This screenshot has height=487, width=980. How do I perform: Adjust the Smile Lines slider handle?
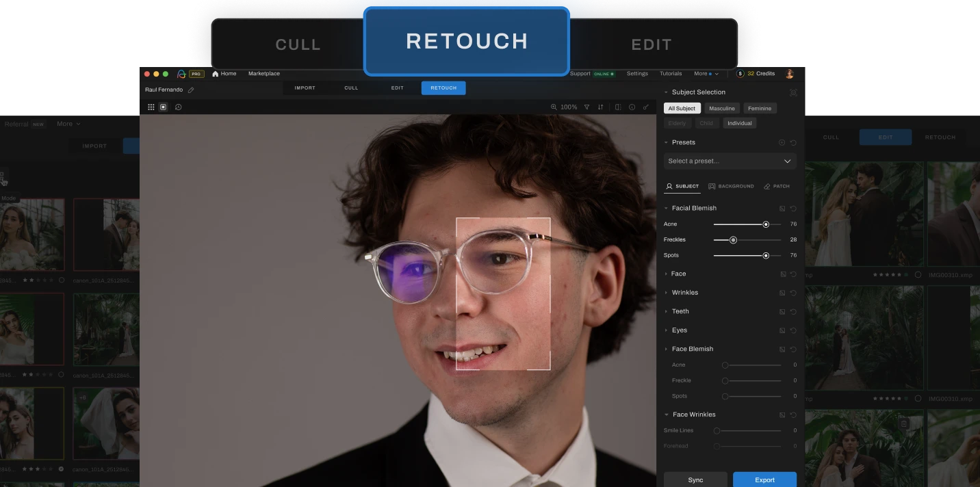tap(717, 431)
